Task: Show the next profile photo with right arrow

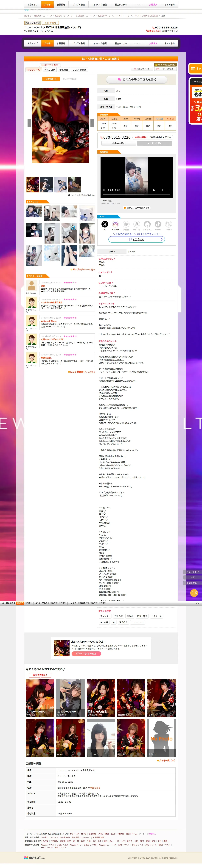Action: coord(92,123)
